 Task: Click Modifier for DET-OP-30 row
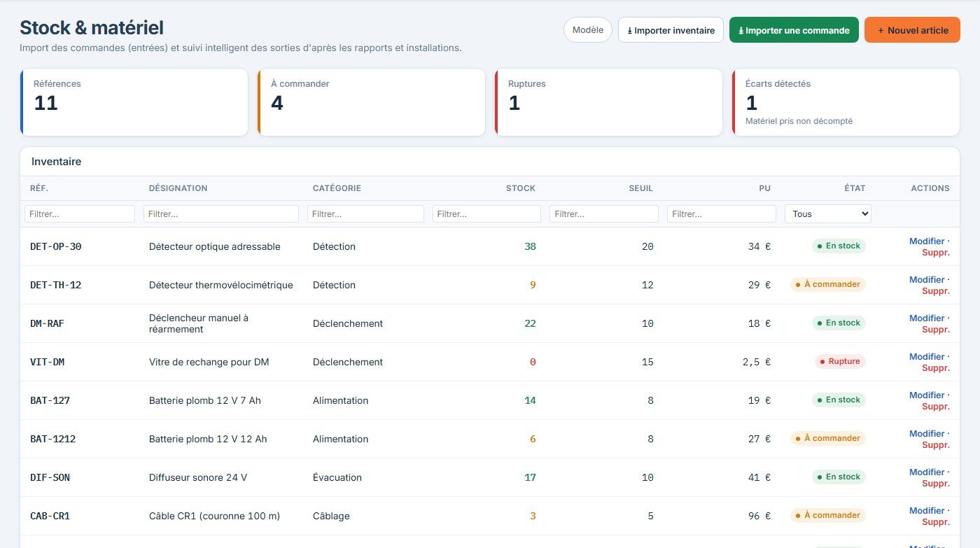(x=927, y=241)
